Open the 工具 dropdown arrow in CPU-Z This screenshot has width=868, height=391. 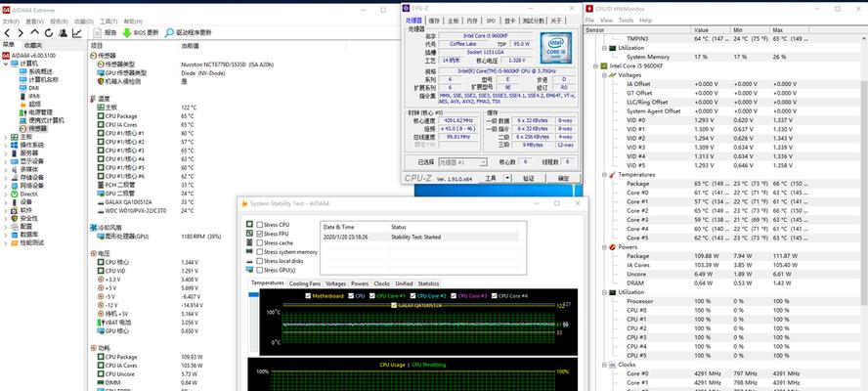(507, 178)
